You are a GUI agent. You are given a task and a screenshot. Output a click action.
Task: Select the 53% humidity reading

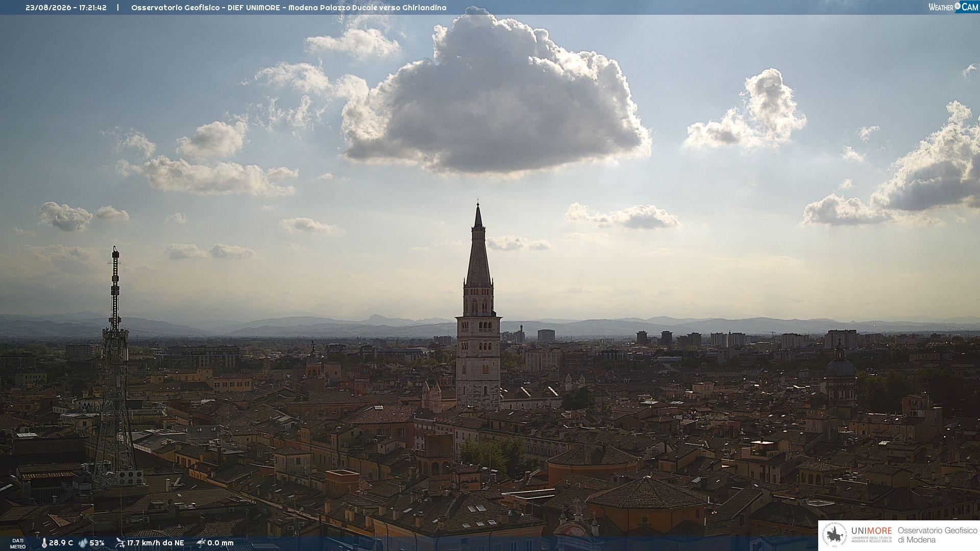point(97,543)
